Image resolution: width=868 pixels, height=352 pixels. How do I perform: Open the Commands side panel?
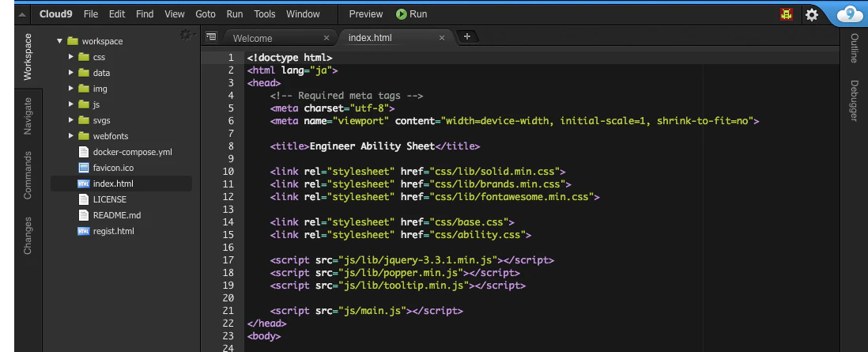(x=28, y=175)
